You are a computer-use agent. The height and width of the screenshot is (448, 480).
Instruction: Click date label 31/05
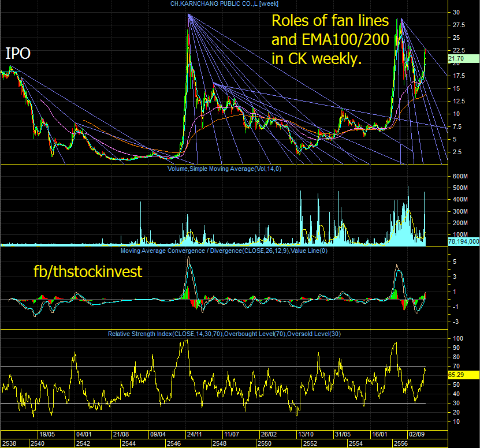[343, 435]
